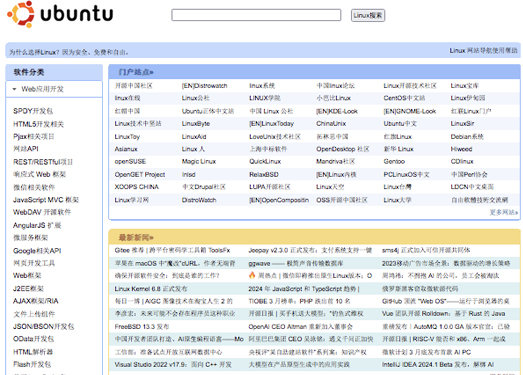Open the ChinaUnix link
The image size is (523, 375).
coord(331,123)
